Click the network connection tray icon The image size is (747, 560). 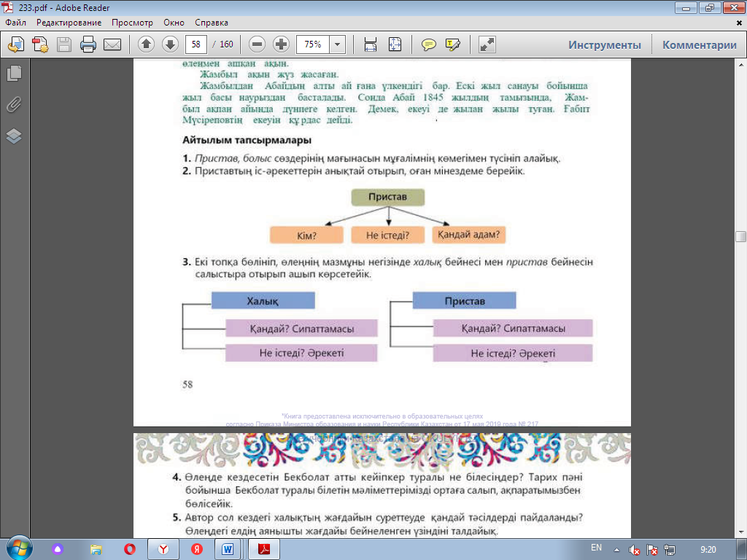click(x=670, y=550)
